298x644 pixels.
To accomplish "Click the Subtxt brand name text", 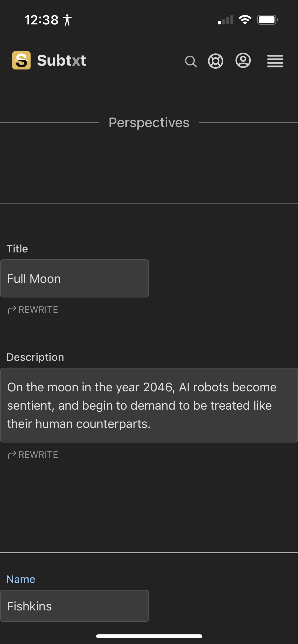I will pyautogui.click(x=62, y=60).
